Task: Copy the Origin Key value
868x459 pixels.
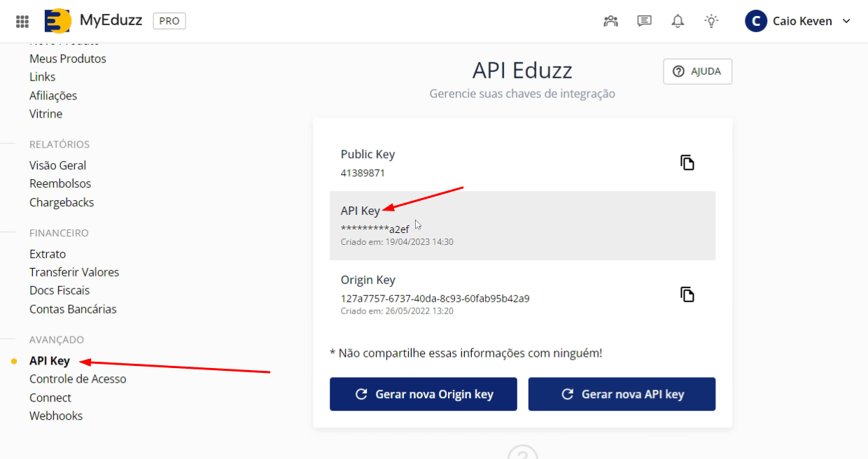Action: (687, 294)
